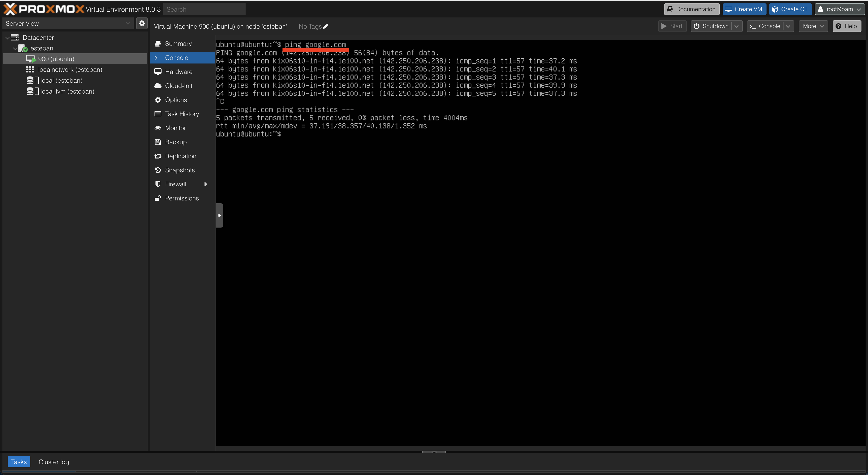The height and width of the screenshot is (475, 868).
Task: Expand the noVNC control side panel
Action: (x=219, y=215)
